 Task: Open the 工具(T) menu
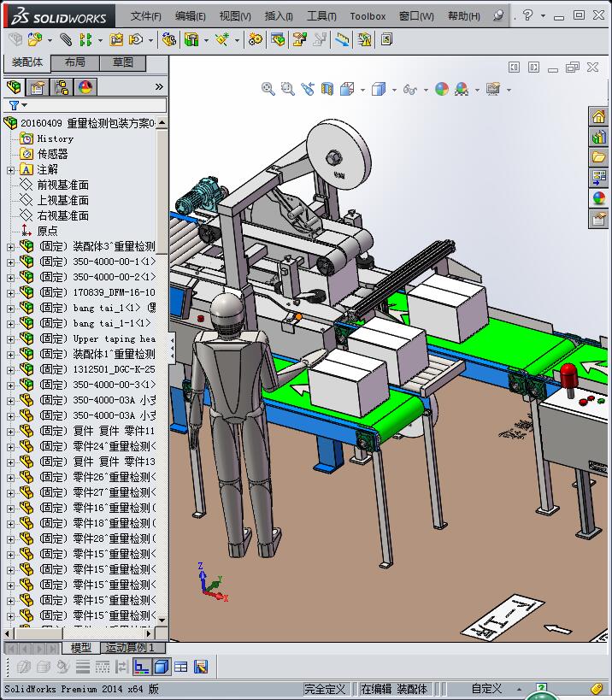point(321,16)
